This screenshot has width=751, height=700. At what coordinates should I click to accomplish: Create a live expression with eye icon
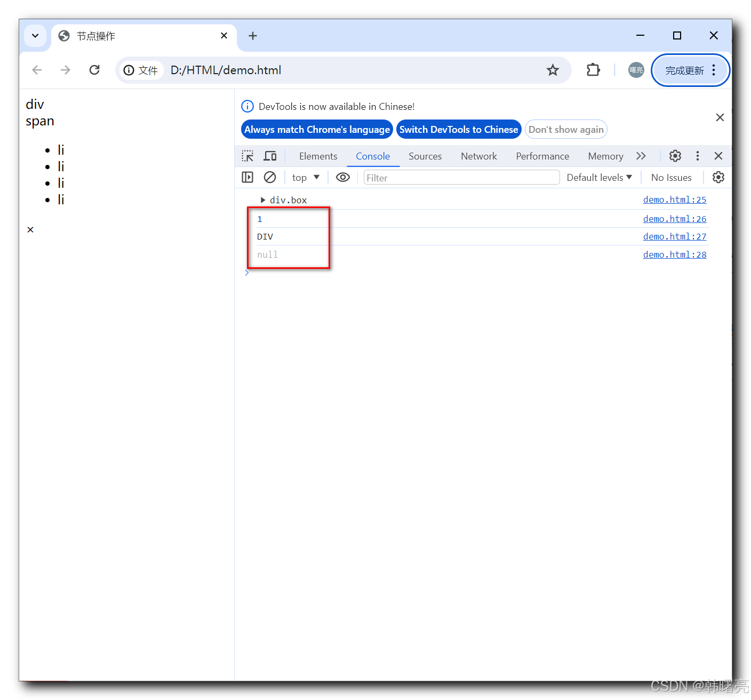(343, 177)
